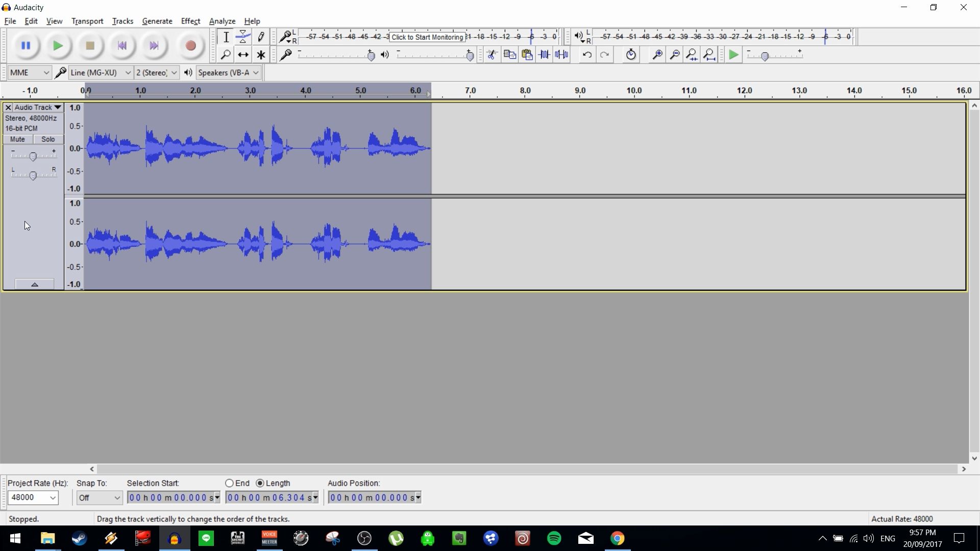Viewport: 980px width, 551px height.
Task: Click the Cut (scissors) icon
Action: [x=492, y=55]
